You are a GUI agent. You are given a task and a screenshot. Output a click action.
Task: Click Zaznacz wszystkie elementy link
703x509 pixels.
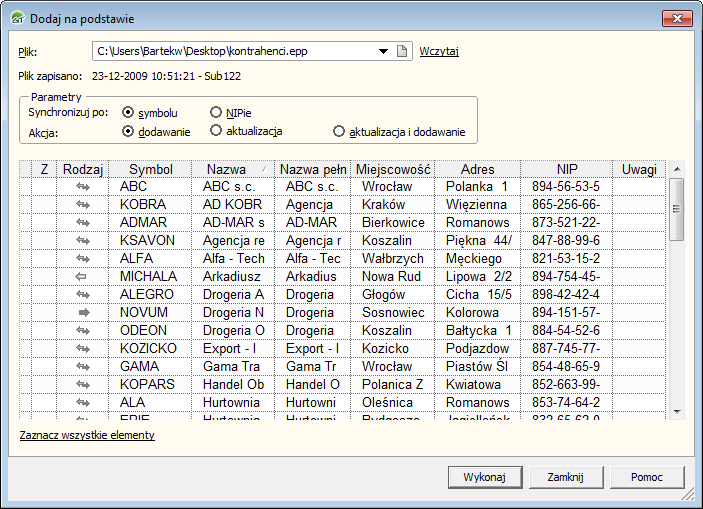coord(87,435)
